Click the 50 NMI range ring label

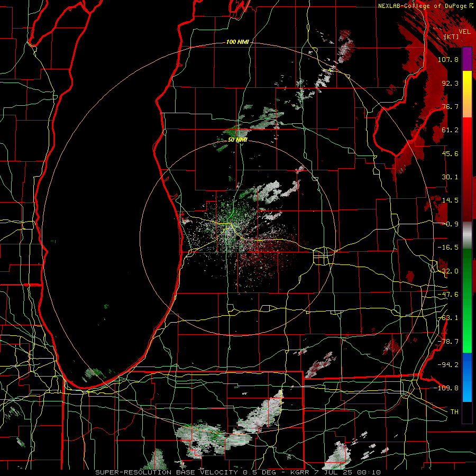237,140
